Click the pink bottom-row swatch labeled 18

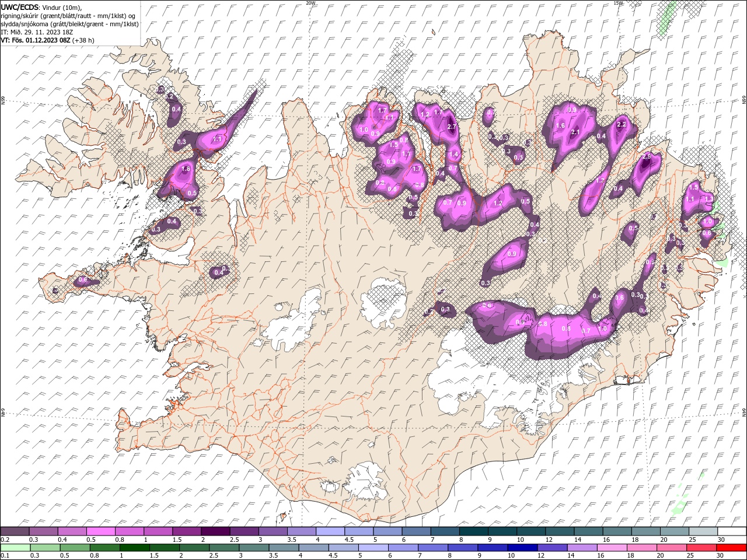coord(641,548)
